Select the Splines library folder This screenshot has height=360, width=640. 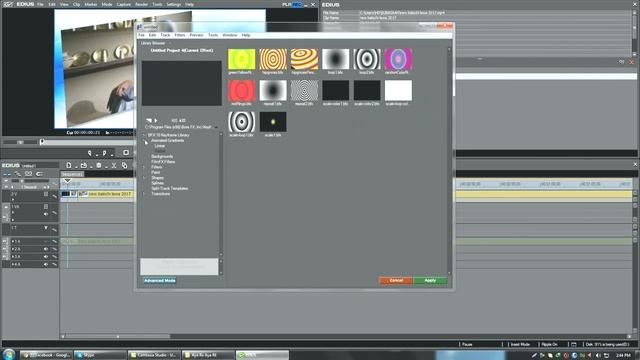pos(157,183)
